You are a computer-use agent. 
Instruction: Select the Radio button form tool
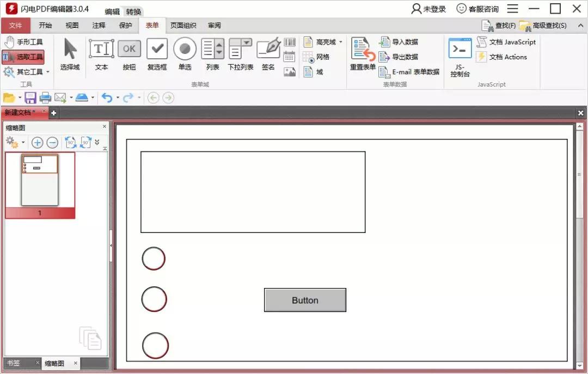click(185, 54)
